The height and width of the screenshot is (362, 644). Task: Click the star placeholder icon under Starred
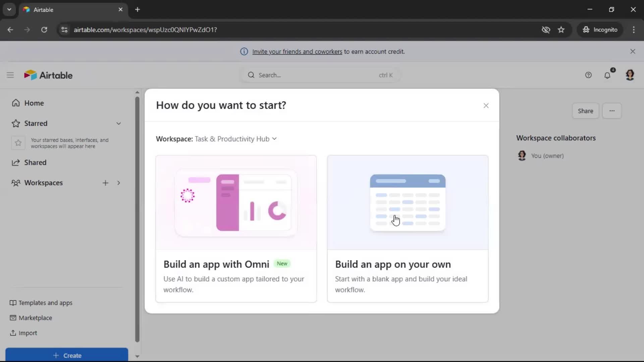18,143
